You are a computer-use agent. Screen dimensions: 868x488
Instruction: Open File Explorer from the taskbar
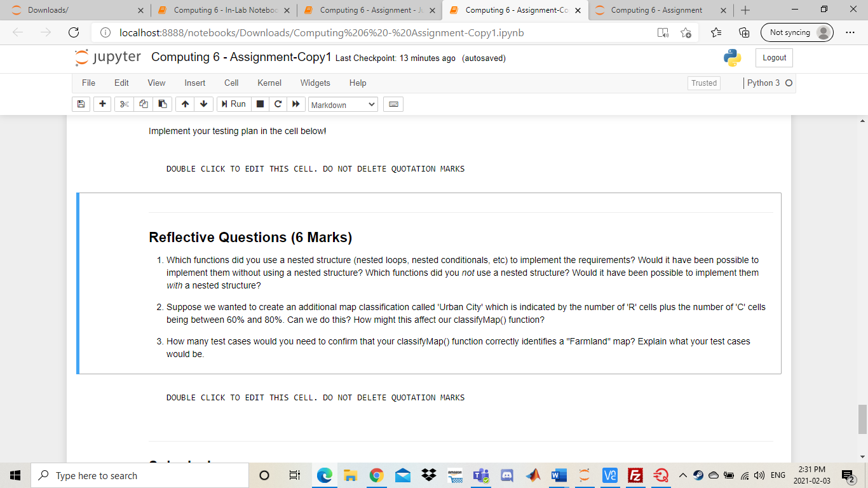pyautogui.click(x=351, y=475)
